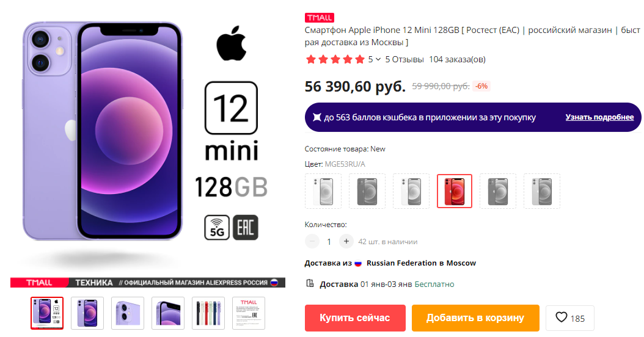Select the second dark gray color option
The width and height of the screenshot is (644, 337).
tap(498, 191)
